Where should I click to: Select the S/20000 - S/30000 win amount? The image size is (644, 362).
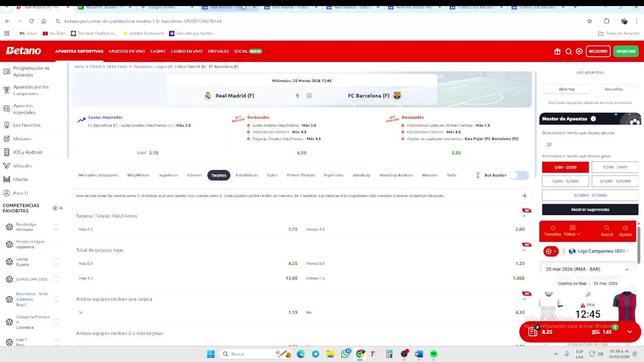pos(590,195)
